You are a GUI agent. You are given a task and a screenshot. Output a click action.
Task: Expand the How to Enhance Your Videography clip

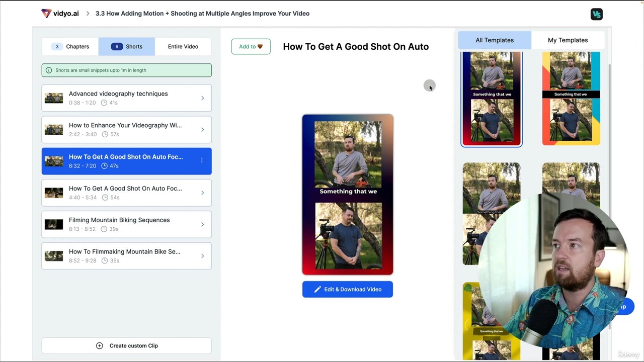coord(202,130)
